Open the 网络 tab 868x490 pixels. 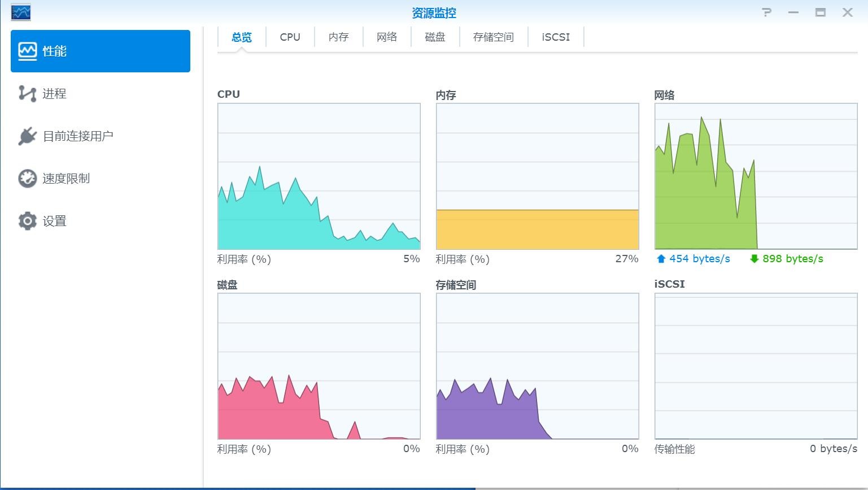(x=387, y=37)
